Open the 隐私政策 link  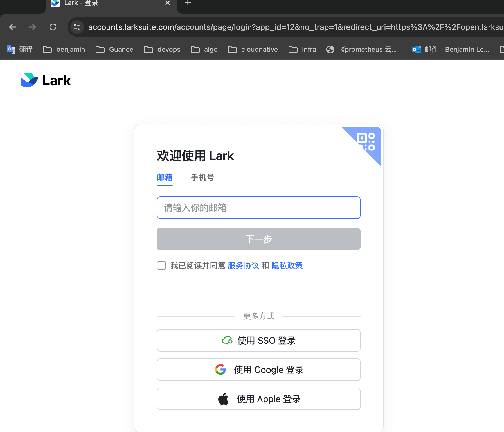[287, 265]
